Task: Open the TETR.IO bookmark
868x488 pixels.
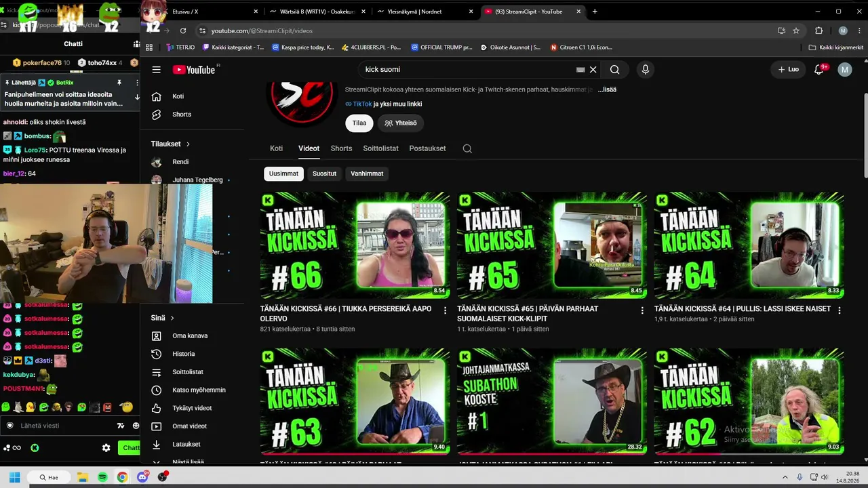Action: (x=180, y=47)
